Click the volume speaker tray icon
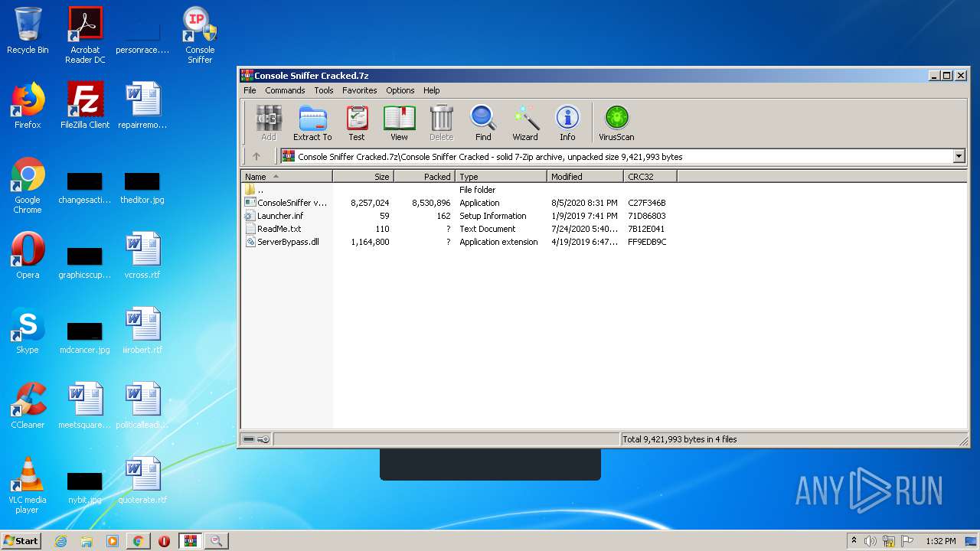The image size is (980, 551). coord(871,541)
